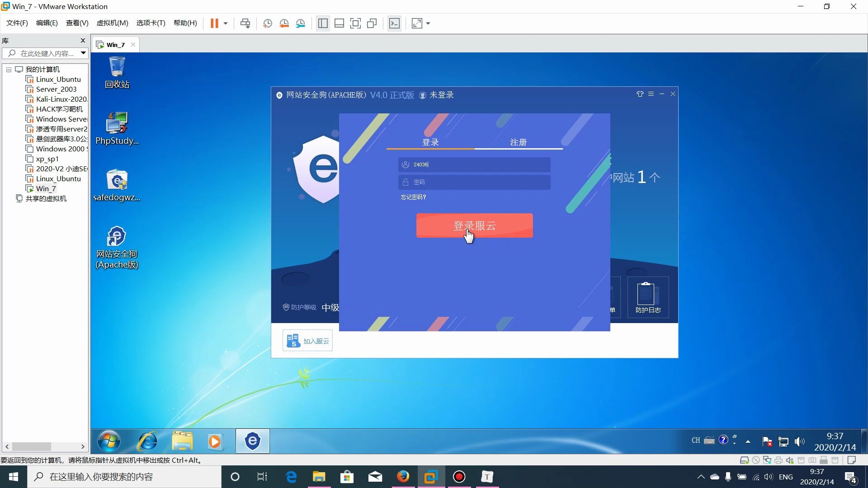Image resolution: width=868 pixels, height=488 pixels.
Task: Click the username input field
Action: click(x=474, y=164)
